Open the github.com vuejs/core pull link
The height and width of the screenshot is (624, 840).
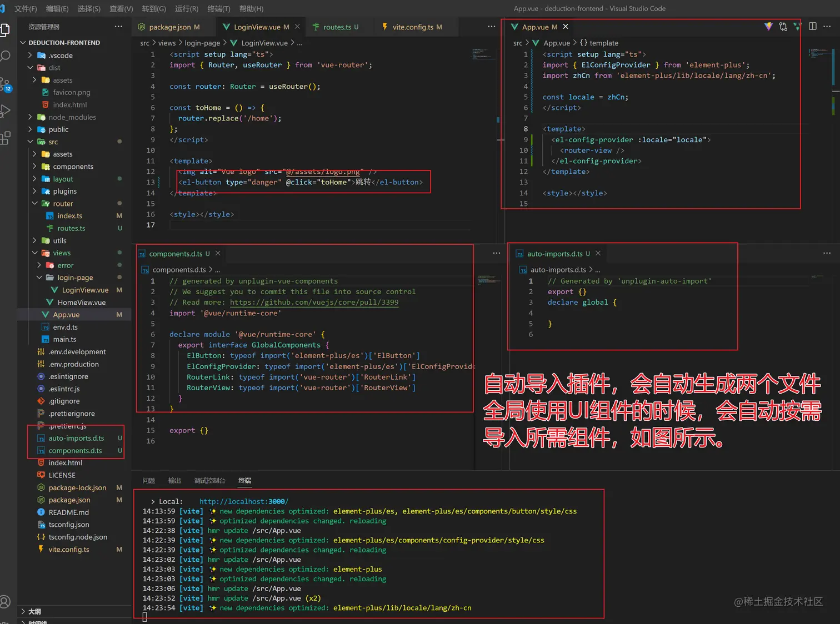pos(314,303)
